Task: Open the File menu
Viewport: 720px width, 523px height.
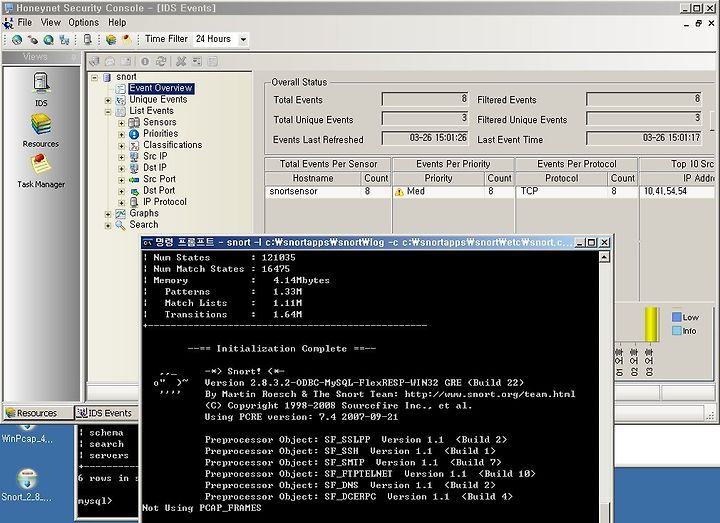Action: pos(24,22)
